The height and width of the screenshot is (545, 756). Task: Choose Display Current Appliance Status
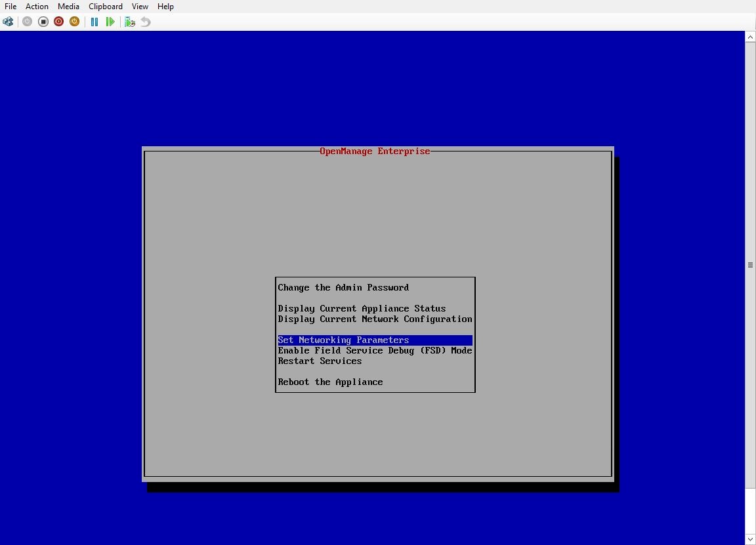point(362,308)
